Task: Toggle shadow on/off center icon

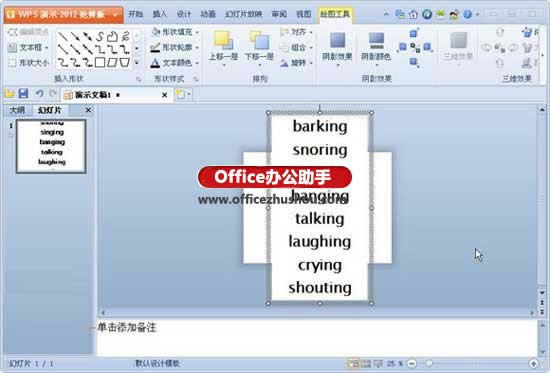Action: pyautogui.click(x=415, y=47)
